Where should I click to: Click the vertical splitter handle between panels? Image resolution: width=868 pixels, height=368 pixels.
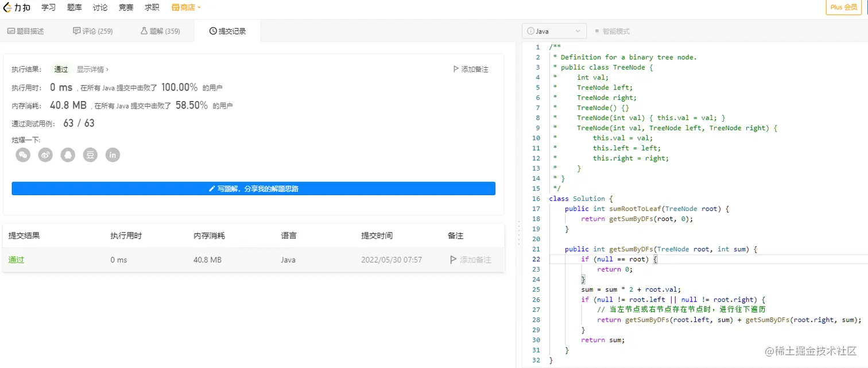pos(518,234)
